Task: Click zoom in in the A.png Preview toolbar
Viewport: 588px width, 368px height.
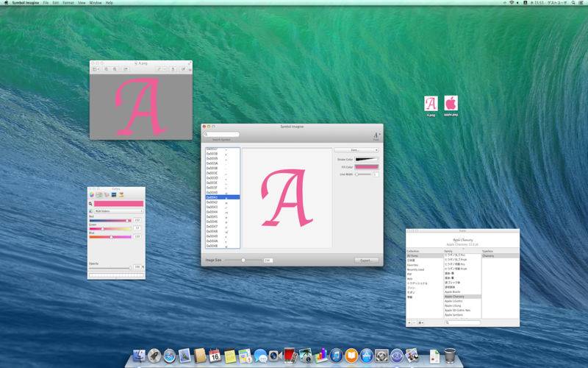Action: point(115,69)
